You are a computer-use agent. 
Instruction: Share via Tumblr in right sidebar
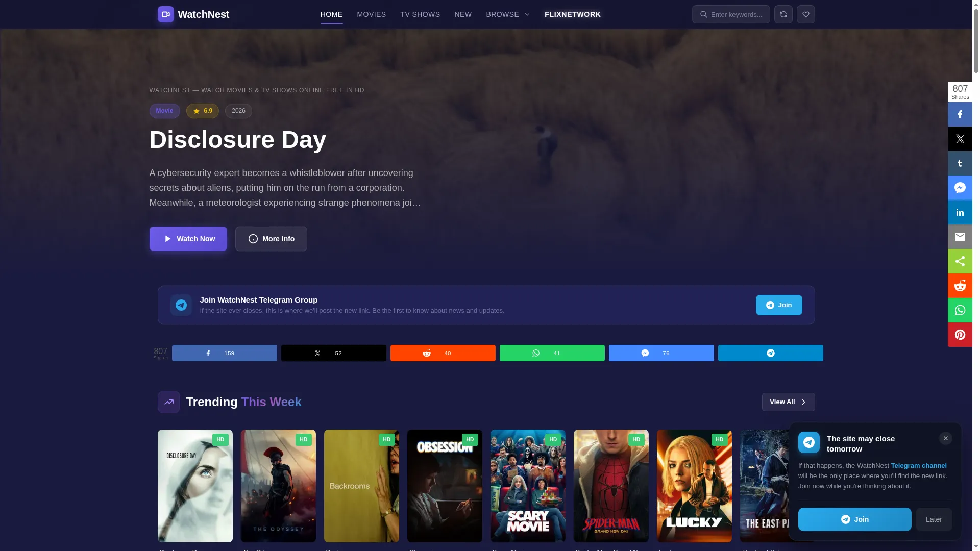pyautogui.click(x=960, y=163)
